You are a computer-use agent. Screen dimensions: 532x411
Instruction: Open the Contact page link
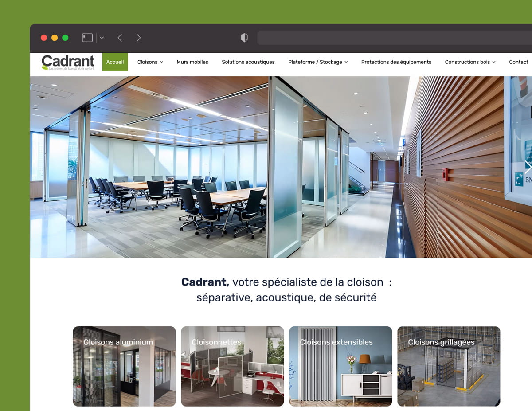pyautogui.click(x=518, y=62)
